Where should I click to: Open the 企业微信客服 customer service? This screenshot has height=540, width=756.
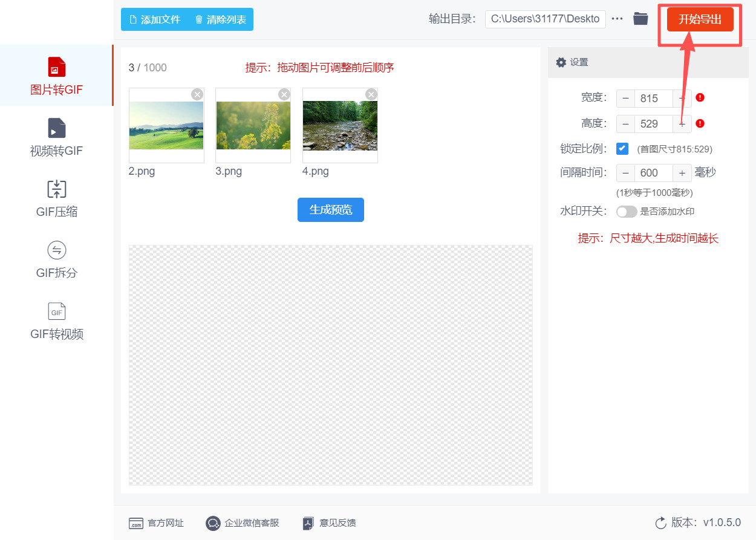tap(242, 523)
